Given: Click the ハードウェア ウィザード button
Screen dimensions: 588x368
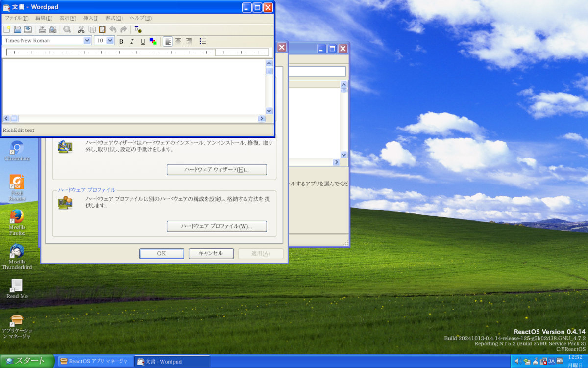Looking at the screenshot, I should (x=217, y=170).
